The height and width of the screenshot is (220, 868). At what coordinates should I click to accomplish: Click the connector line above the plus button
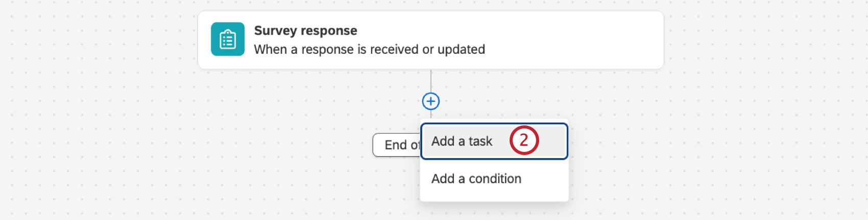coord(431,81)
